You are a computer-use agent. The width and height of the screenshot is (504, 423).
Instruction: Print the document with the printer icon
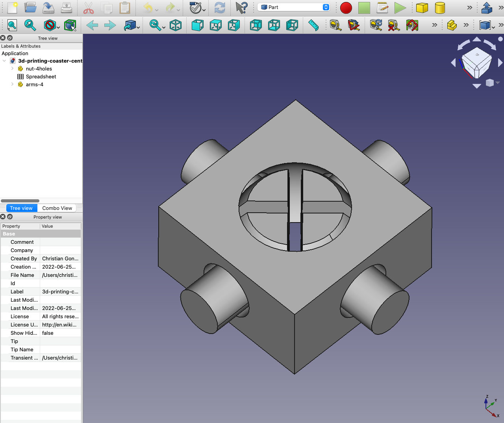pos(67,7)
